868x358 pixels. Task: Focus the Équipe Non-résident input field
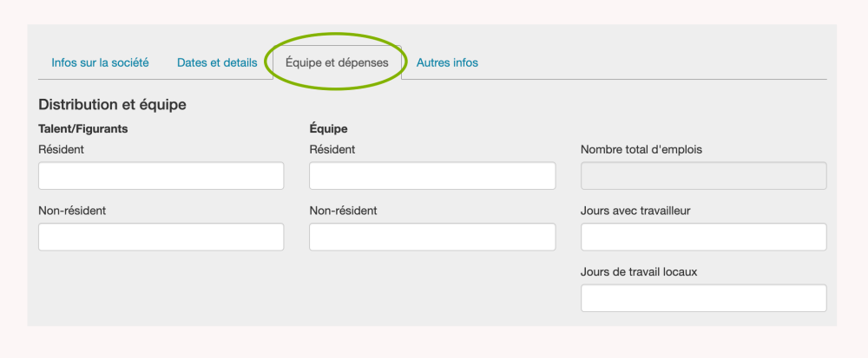coord(431,237)
